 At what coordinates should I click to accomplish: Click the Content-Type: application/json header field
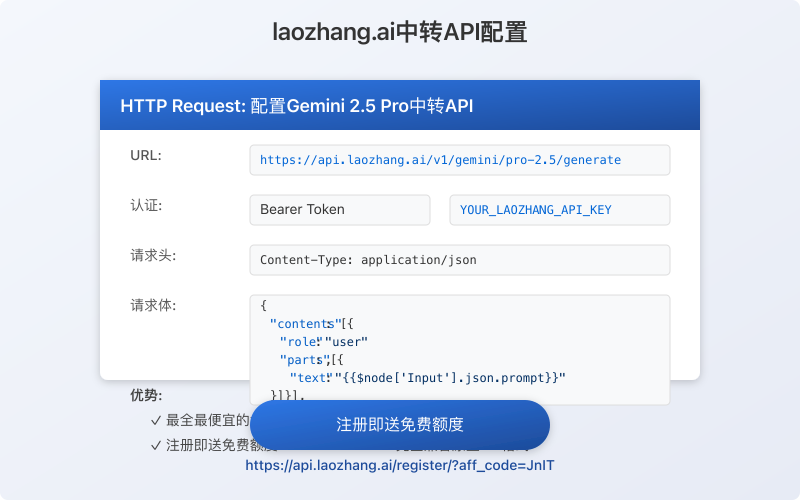tap(460, 260)
